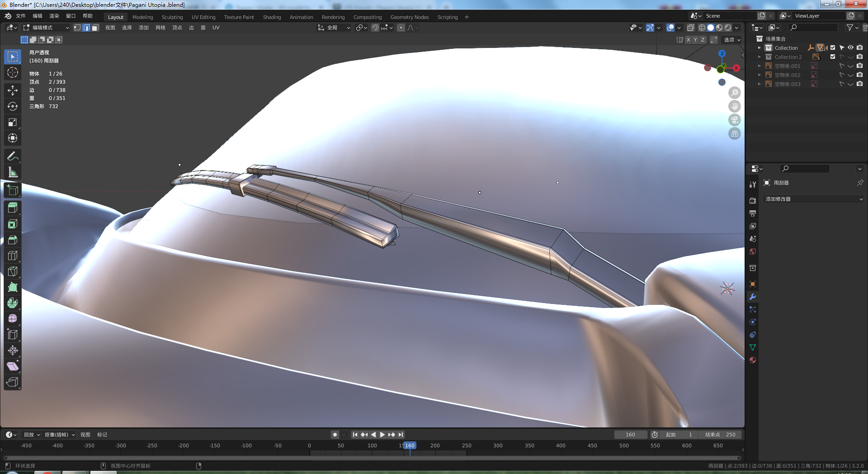Switch to the Scale tool
This screenshot has height=474, width=868.
pyautogui.click(x=13, y=122)
